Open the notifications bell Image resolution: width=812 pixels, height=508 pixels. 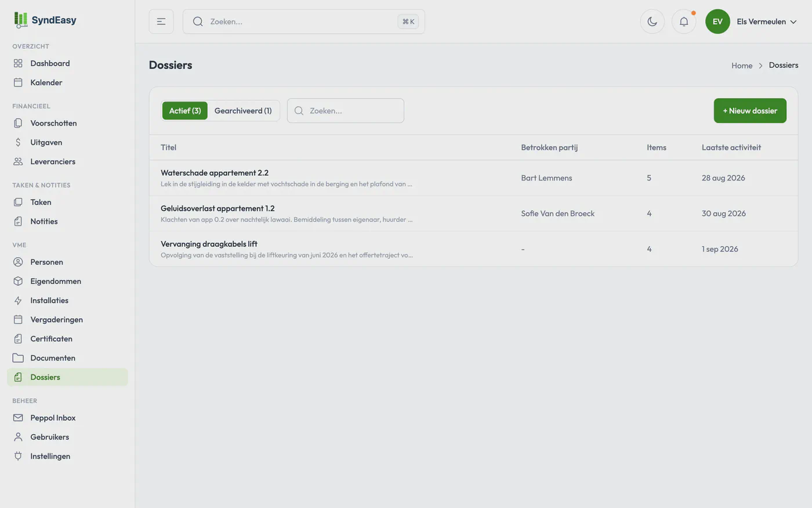coord(684,21)
